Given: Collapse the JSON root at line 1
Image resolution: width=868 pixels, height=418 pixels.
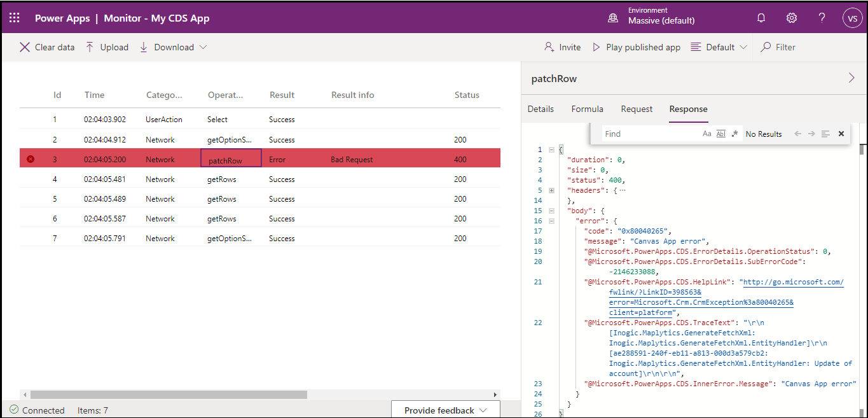Looking at the screenshot, I should (551, 150).
